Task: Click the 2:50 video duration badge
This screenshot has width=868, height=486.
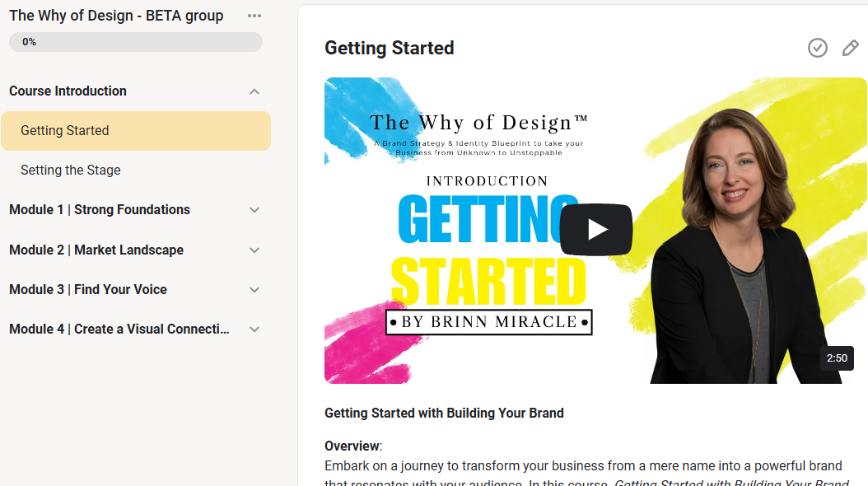Action: tap(837, 358)
